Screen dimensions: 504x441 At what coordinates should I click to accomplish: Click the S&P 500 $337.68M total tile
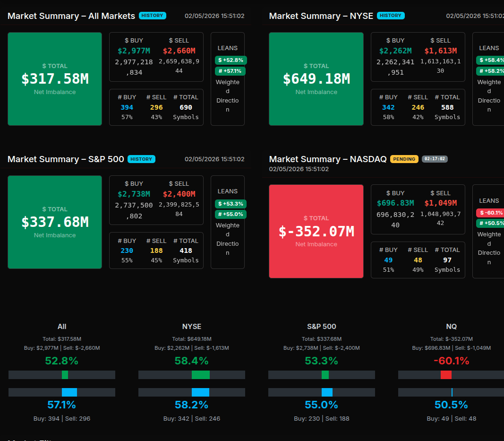click(55, 222)
